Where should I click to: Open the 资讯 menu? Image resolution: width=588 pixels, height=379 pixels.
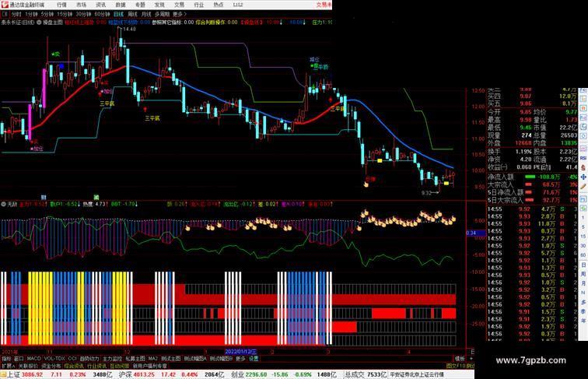[x=100, y=5]
